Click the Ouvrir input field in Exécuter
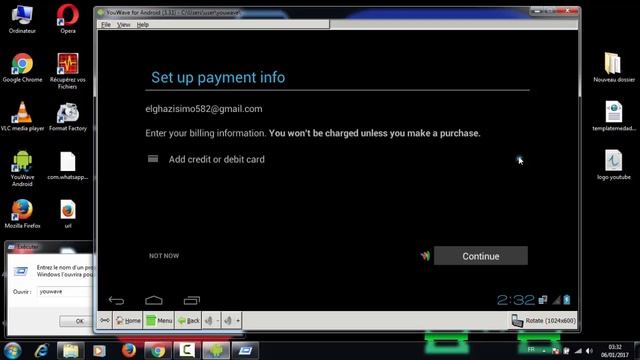This screenshot has height=360, width=640. click(x=65, y=291)
